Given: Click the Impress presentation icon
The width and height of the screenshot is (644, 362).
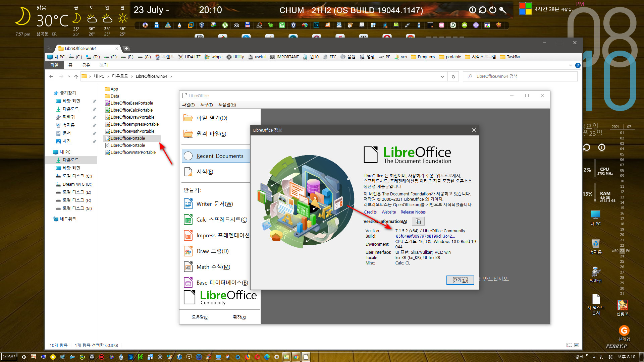Looking at the screenshot, I should coord(188,235).
